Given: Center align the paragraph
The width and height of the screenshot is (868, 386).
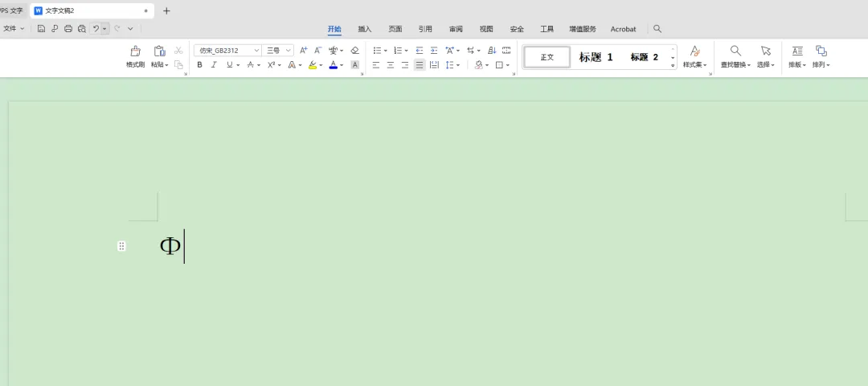Looking at the screenshot, I should pyautogui.click(x=391, y=65).
